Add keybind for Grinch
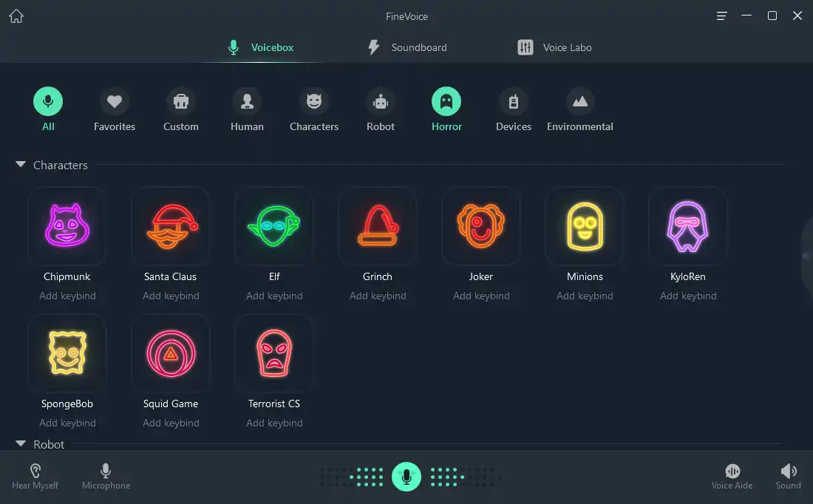The width and height of the screenshot is (813, 504). click(x=378, y=296)
